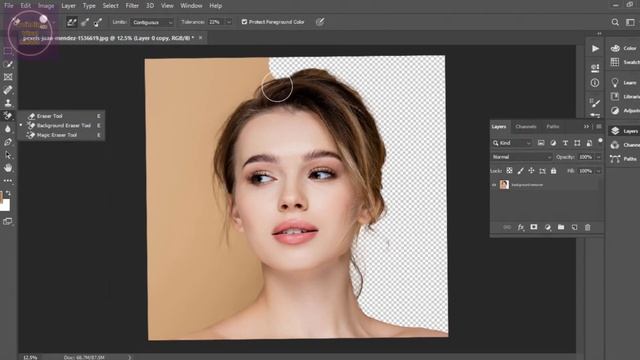This screenshot has width=640, height=360.
Task: Open the Fill dropdown arrow
Action: [x=599, y=171]
